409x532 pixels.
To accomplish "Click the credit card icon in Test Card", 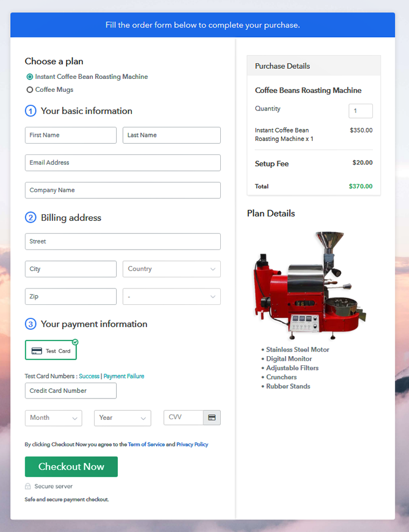I will click(37, 351).
